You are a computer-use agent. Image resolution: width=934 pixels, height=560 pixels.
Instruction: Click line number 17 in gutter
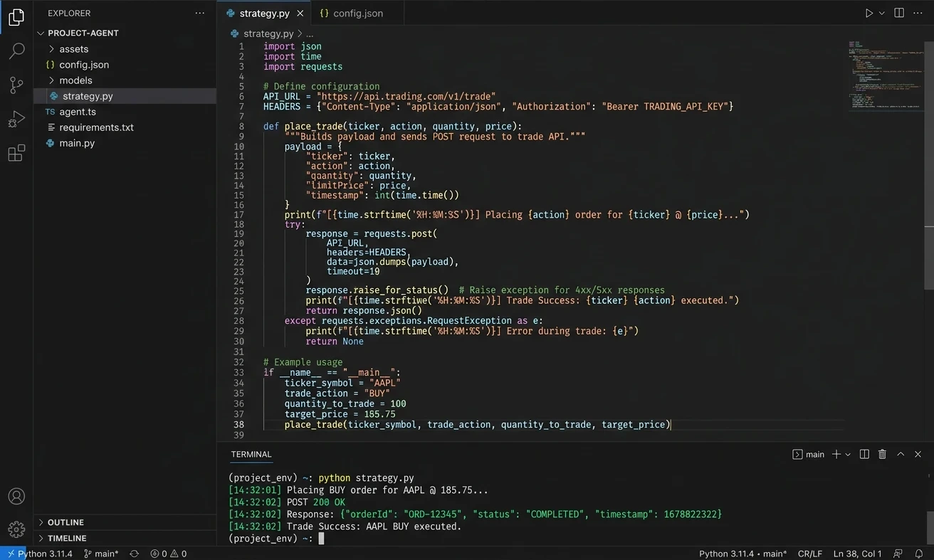pyautogui.click(x=238, y=215)
